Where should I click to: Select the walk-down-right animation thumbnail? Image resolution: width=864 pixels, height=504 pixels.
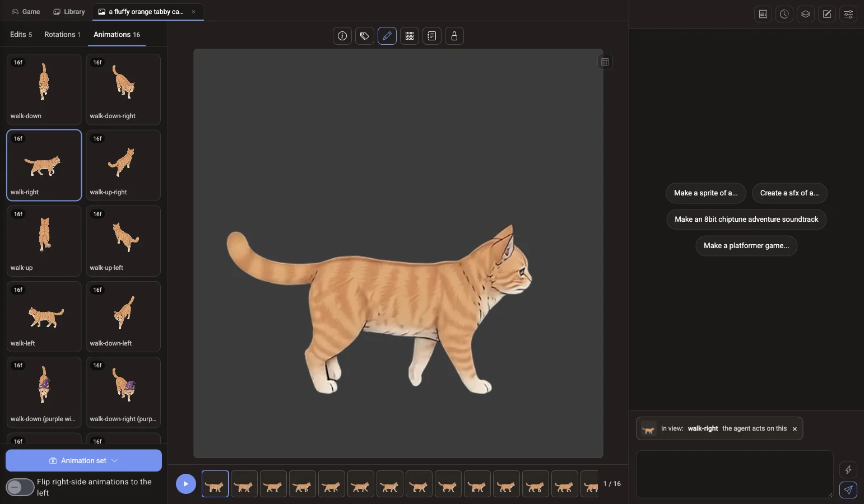point(123,89)
